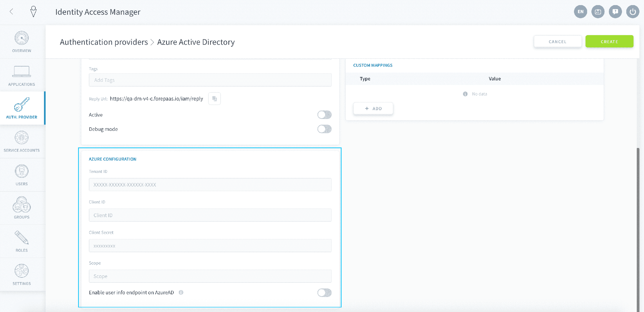This screenshot has width=644, height=312.
Task: Focus the Client Secret input field
Action: click(x=210, y=246)
